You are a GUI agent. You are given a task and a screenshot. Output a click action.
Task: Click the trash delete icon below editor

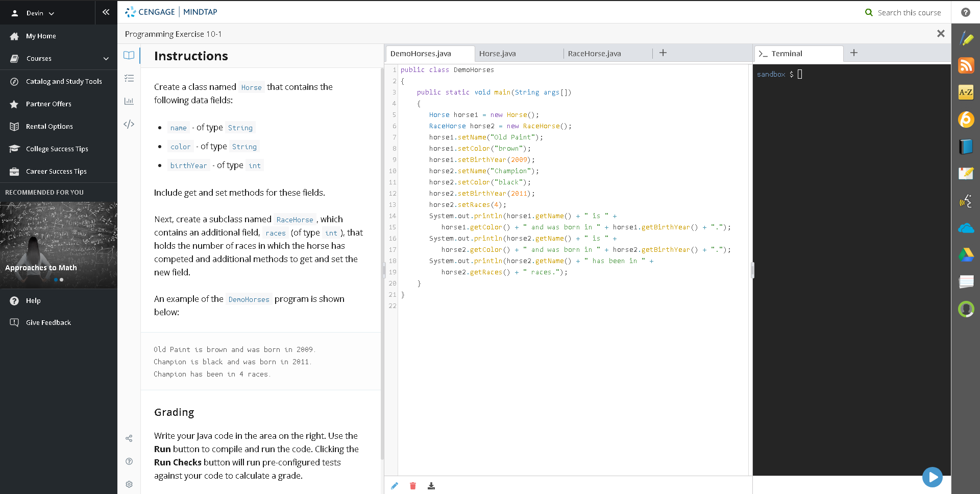tap(413, 486)
